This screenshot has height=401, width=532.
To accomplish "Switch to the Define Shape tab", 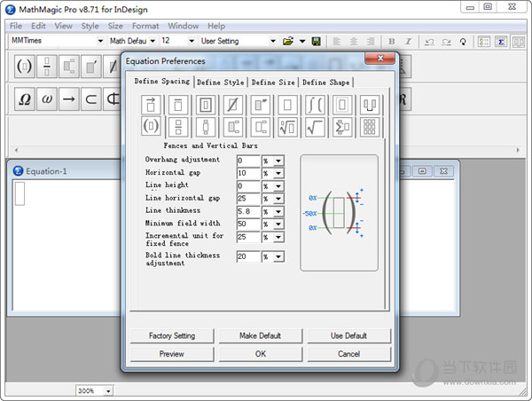I will pos(326,83).
